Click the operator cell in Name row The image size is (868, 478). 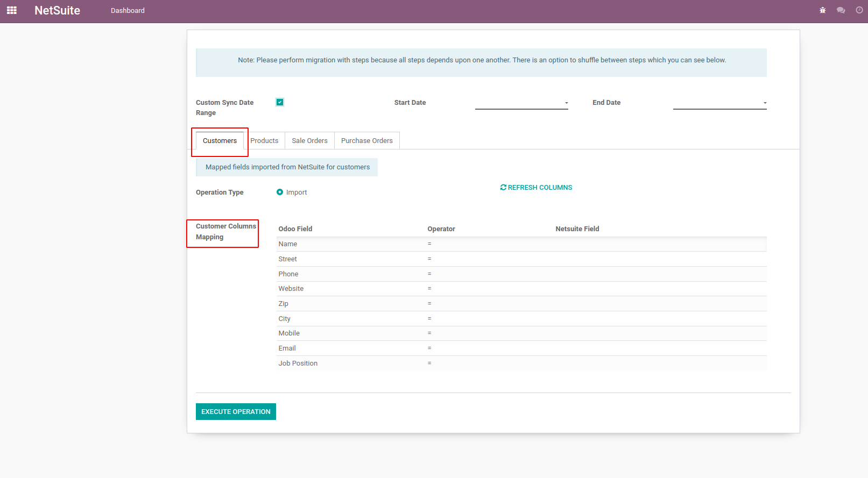(x=429, y=244)
